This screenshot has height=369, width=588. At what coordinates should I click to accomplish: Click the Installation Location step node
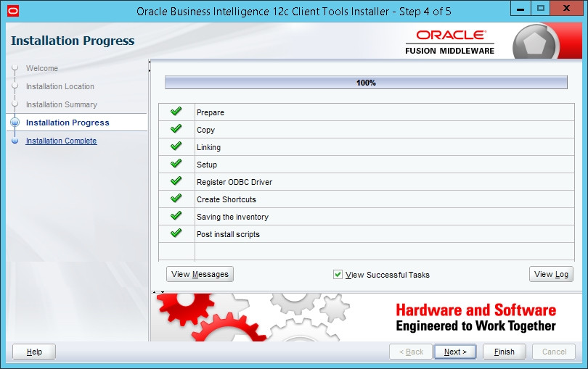[x=15, y=86]
